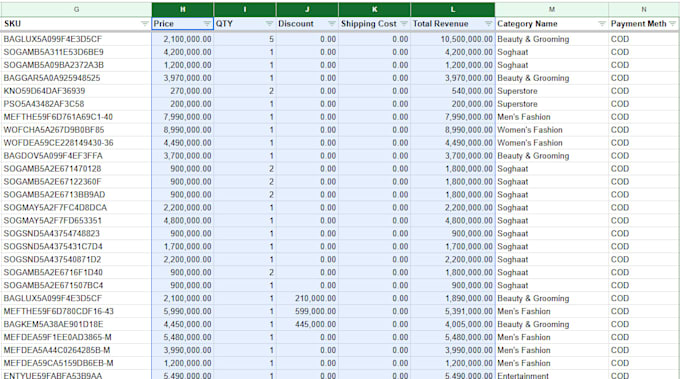Select Beauty & Grooming cell in BAGDOV5A099F4EF3FFA row
The width and height of the screenshot is (680, 379).
point(552,156)
